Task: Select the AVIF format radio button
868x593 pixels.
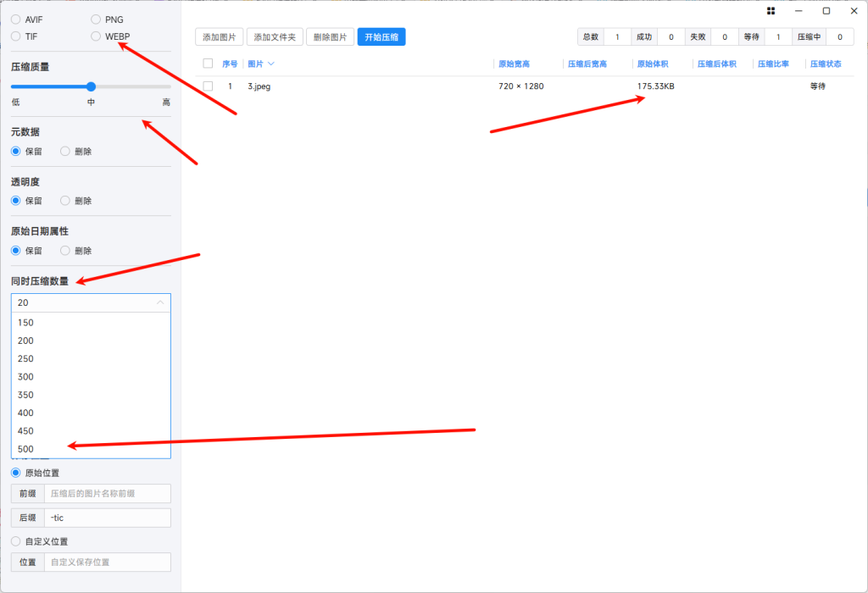Action: click(16, 19)
